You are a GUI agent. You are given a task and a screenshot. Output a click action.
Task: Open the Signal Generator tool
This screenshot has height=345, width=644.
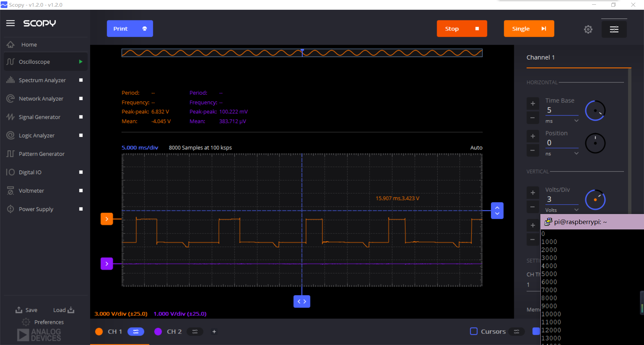point(39,117)
